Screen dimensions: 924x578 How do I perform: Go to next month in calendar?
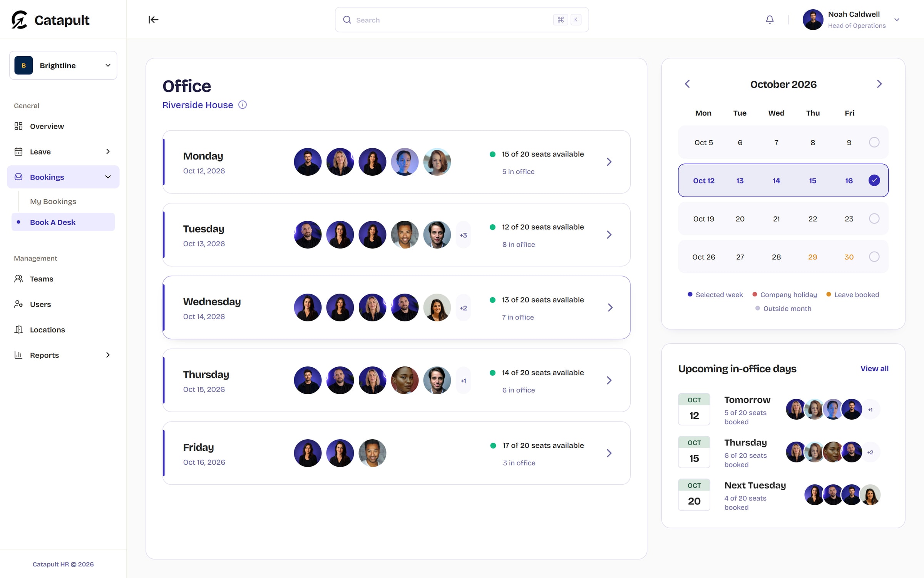[879, 84]
